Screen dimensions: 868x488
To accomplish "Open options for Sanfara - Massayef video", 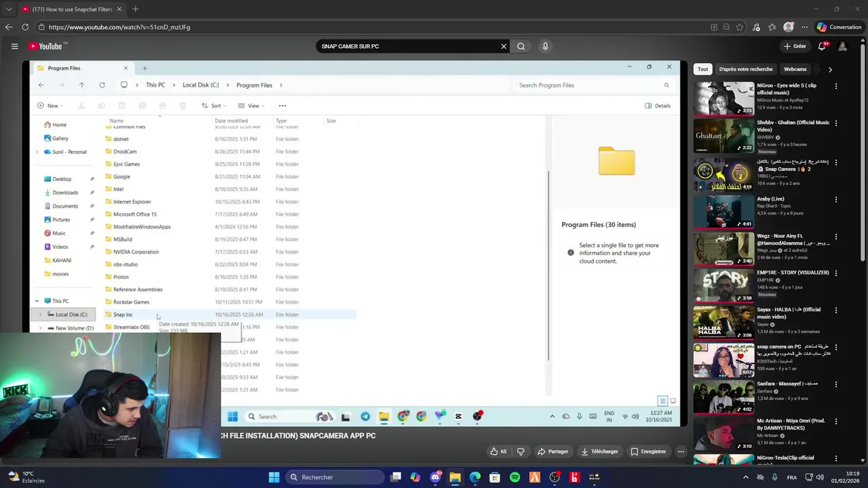I will (x=836, y=384).
